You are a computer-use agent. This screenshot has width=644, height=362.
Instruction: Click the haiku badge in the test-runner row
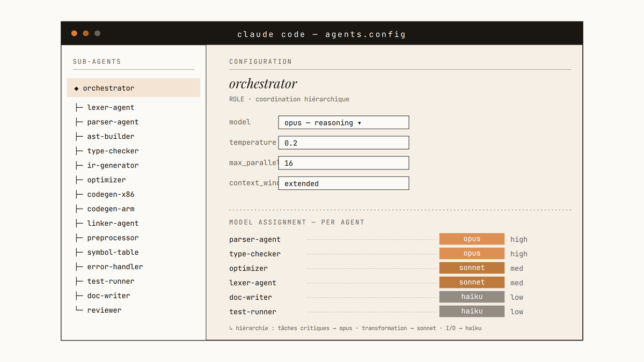(x=472, y=312)
